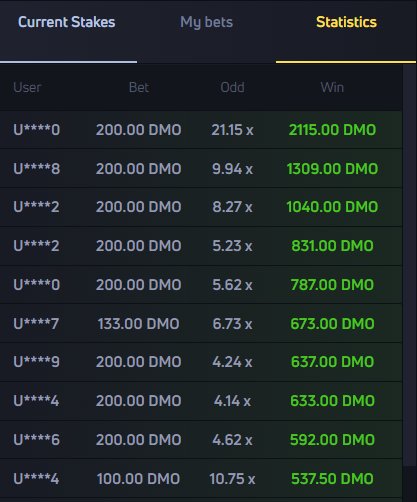
Task: Click the 787.00 DMO win amount
Action: (x=332, y=285)
